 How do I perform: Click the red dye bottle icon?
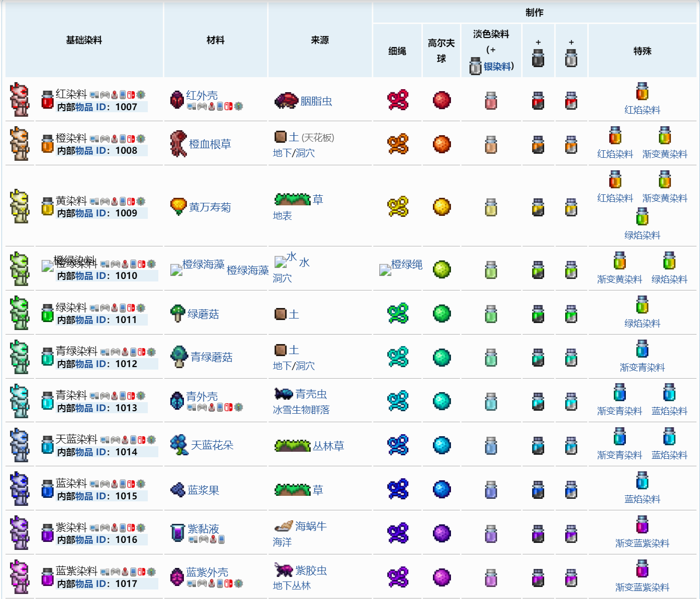tap(48, 100)
